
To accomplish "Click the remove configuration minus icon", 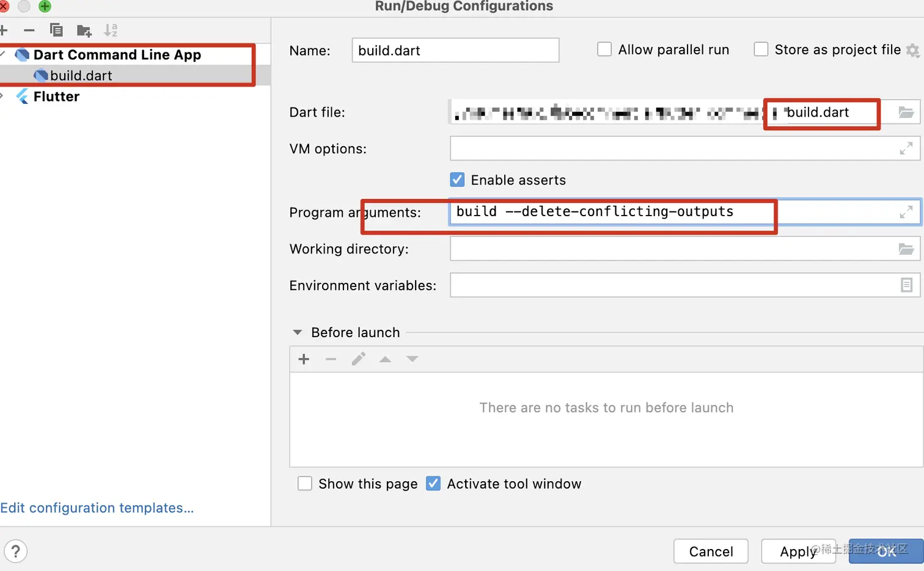I will [29, 30].
